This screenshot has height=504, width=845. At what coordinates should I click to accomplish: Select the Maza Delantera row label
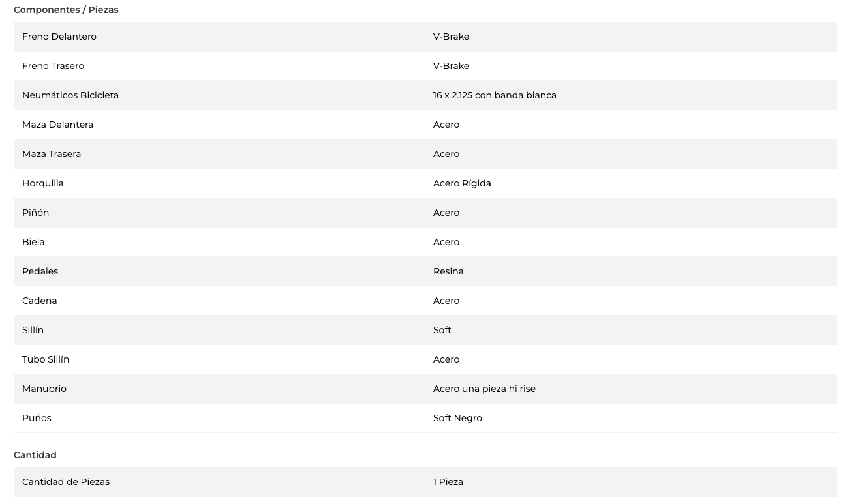[57, 125]
